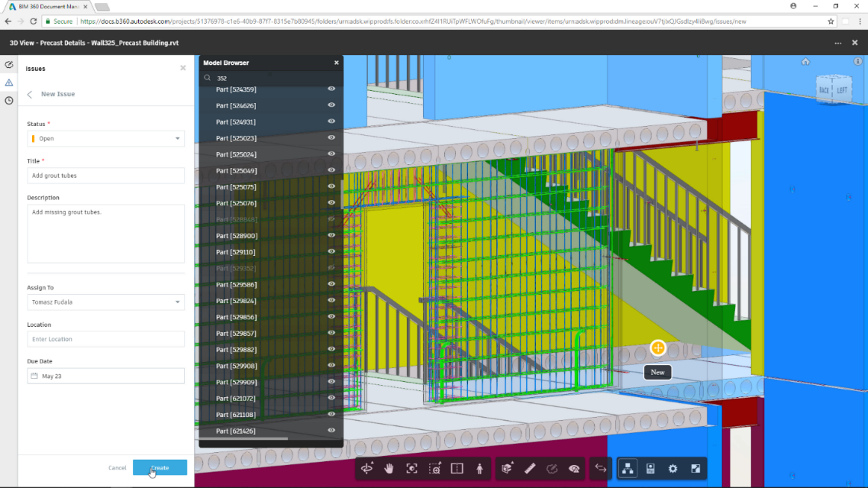Show Part [528848] again
Screen dimensions: 868x488
pyautogui.click(x=331, y=219)
